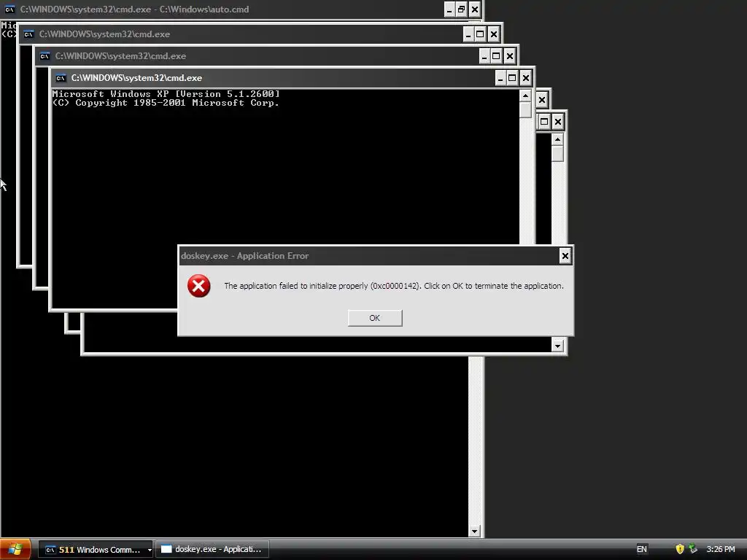Image resolution: width=747 pixels, height=560 pixels.
Task: Click the 'Microsoft Windows XP [Version 5.1.2600]' line
Action: (x=166, y=94)
